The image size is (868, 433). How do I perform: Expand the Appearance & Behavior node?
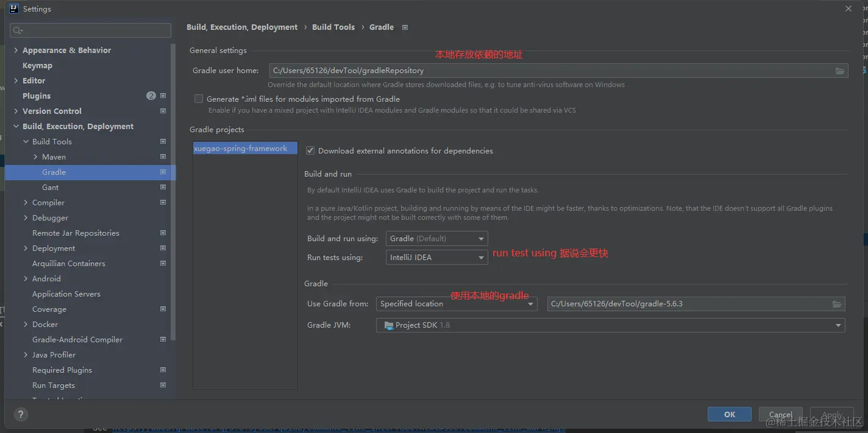tap(16, 50)
